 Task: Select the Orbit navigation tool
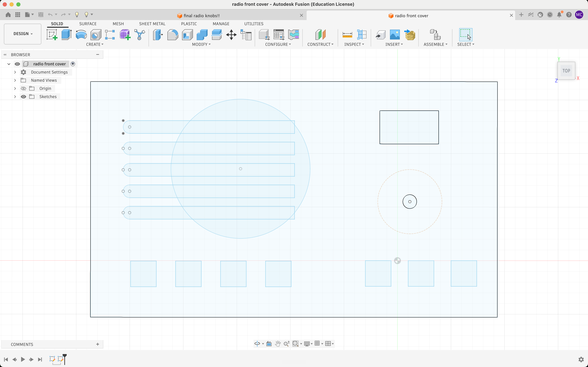257,344
